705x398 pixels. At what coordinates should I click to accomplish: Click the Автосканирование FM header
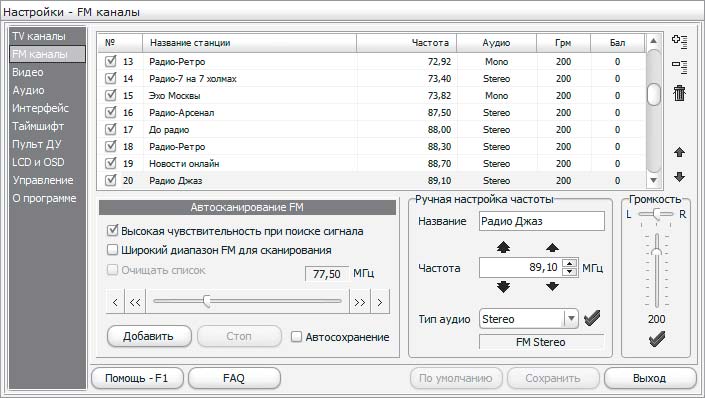(247, 207)
